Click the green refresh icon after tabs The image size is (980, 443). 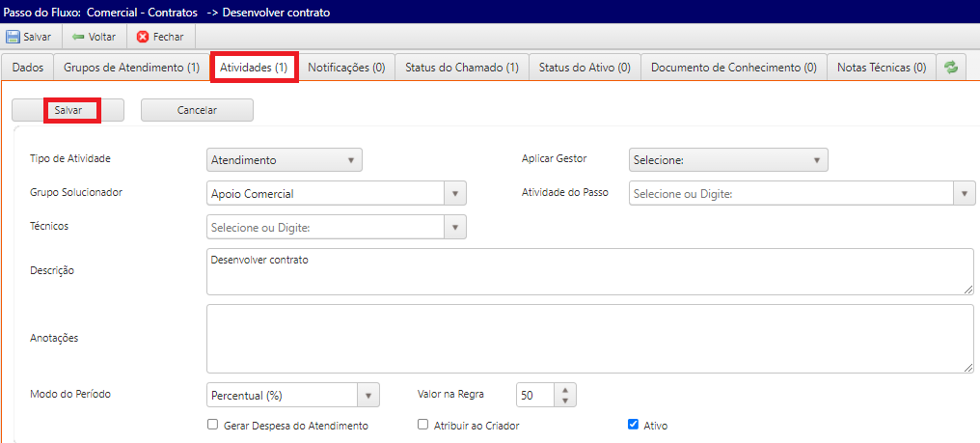point(951,68)
